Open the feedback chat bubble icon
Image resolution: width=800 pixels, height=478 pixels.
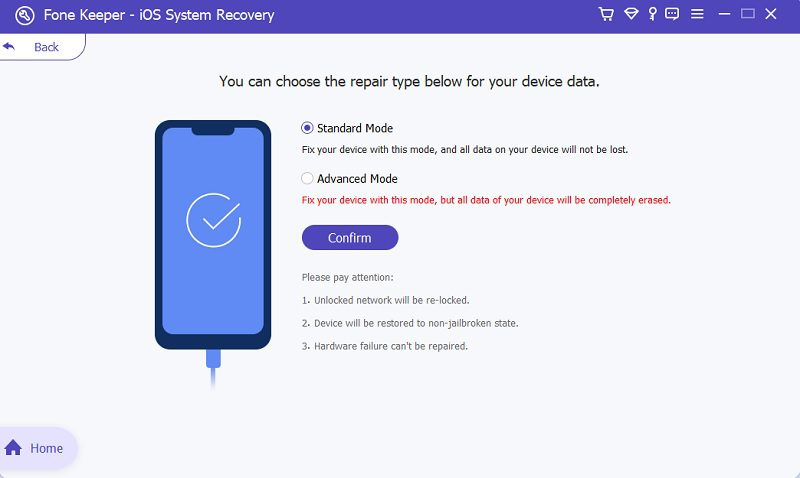(672, 15)
